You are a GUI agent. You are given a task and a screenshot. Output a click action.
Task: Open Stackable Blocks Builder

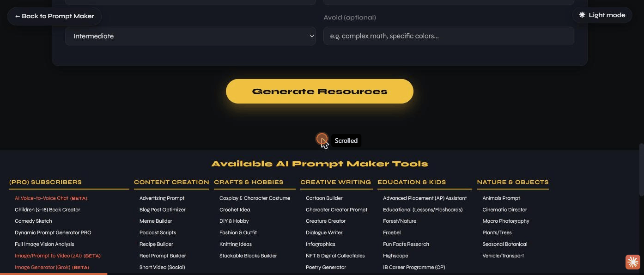pos(248,256)
